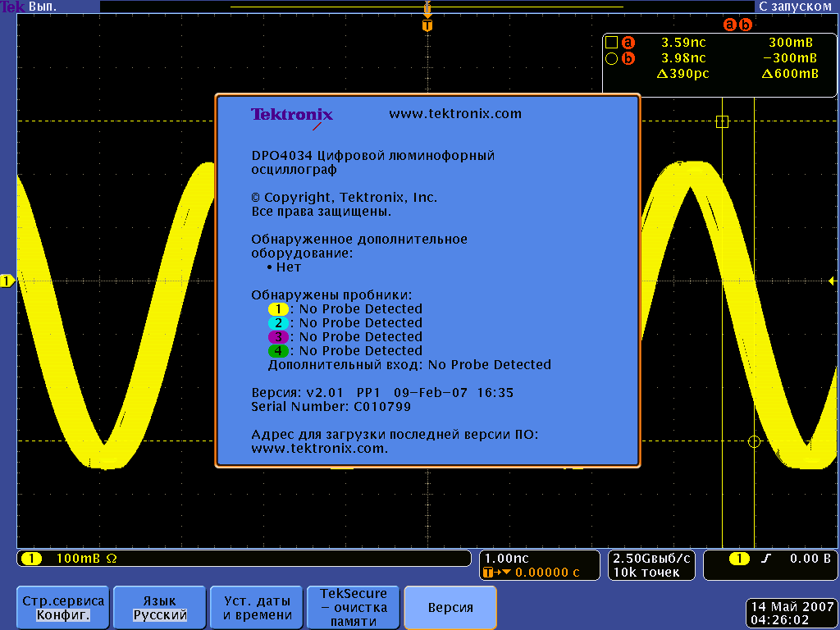Open the Стр.сервиса Конфиг. menu
840x630 pixels.
point(63,607)
